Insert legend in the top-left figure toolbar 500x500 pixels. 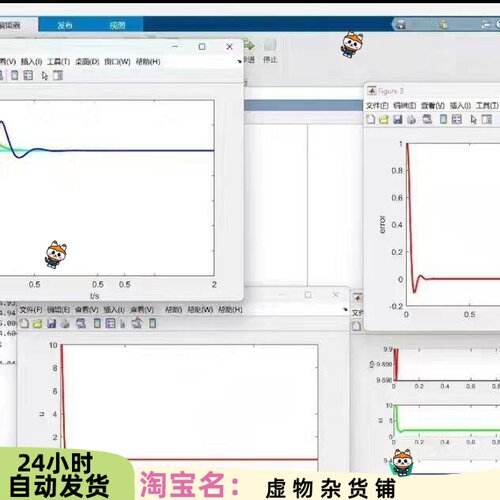tap(28, 75)
